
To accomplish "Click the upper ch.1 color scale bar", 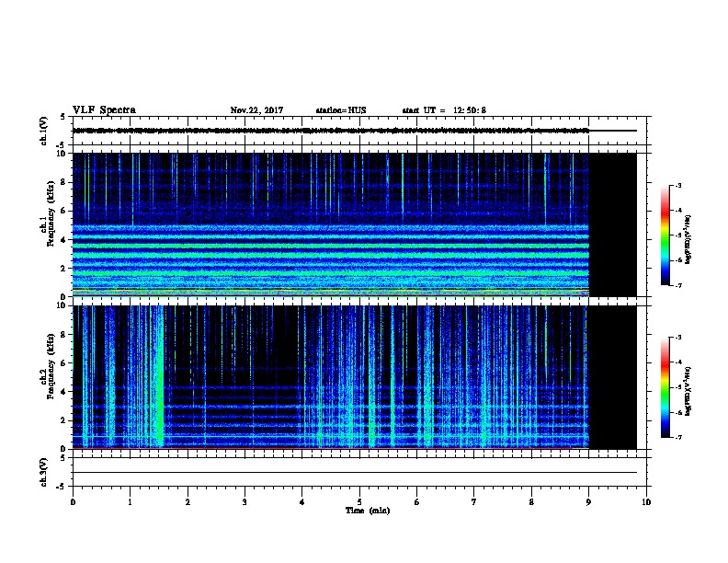I will click(665, 236).
